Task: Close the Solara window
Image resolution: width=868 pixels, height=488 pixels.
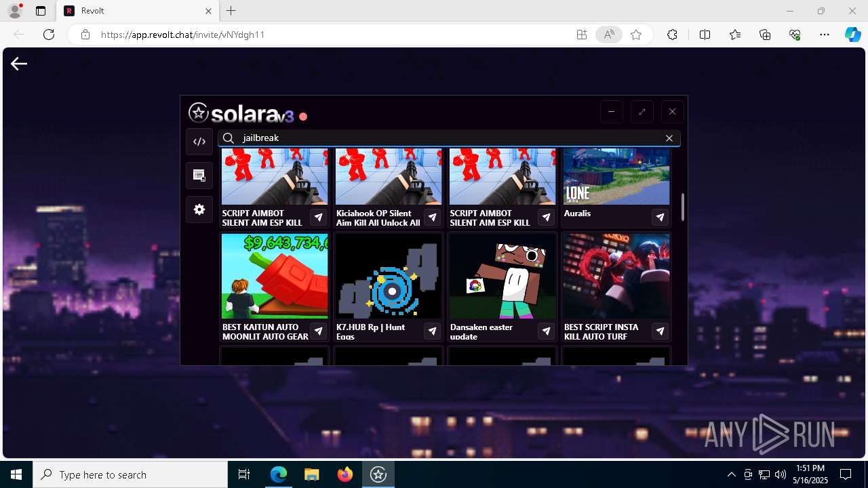Action: [x=672, y=112]
